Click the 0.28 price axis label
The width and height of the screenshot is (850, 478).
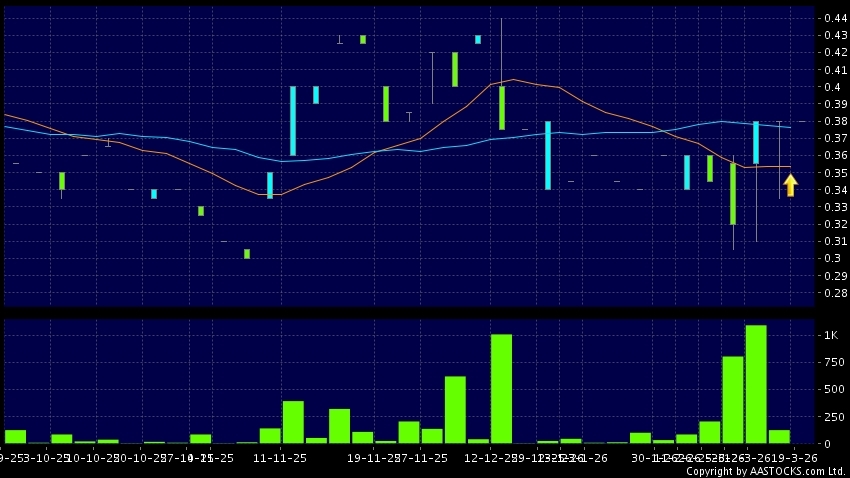click(834, 293)
